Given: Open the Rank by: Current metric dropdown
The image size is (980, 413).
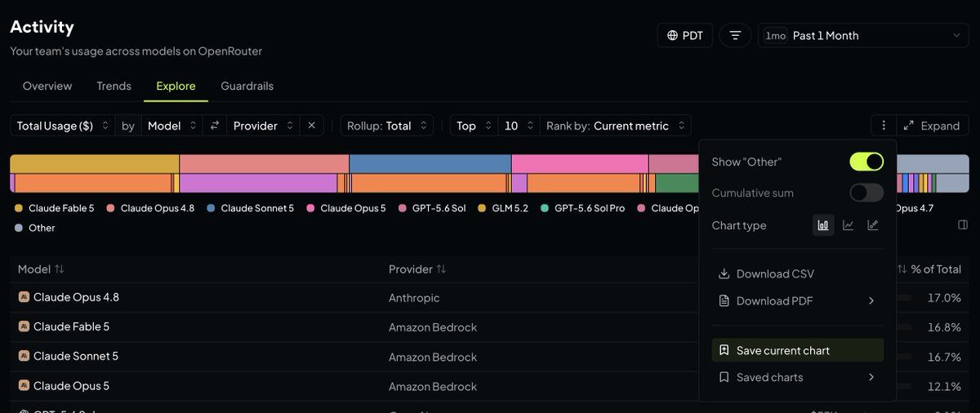Looking at the screenshot, I should pyautogui.click(x=616, y=126).
